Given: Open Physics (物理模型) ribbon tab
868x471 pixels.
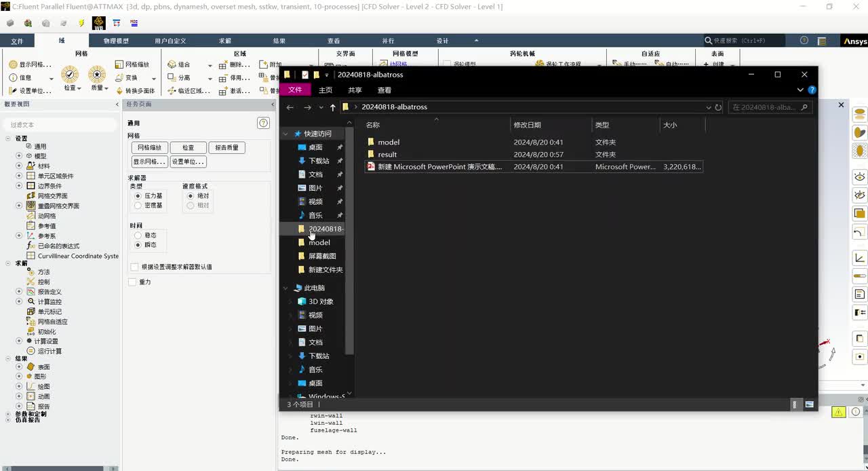Looking at the screenshot, I should click(x=116, y=41).
